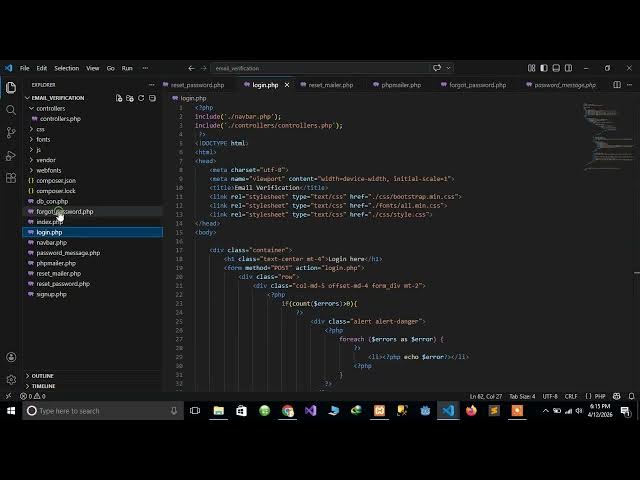This screenshot has width=640, height=480.
Task: Close the login.php tab
Action: pos(287,85)
